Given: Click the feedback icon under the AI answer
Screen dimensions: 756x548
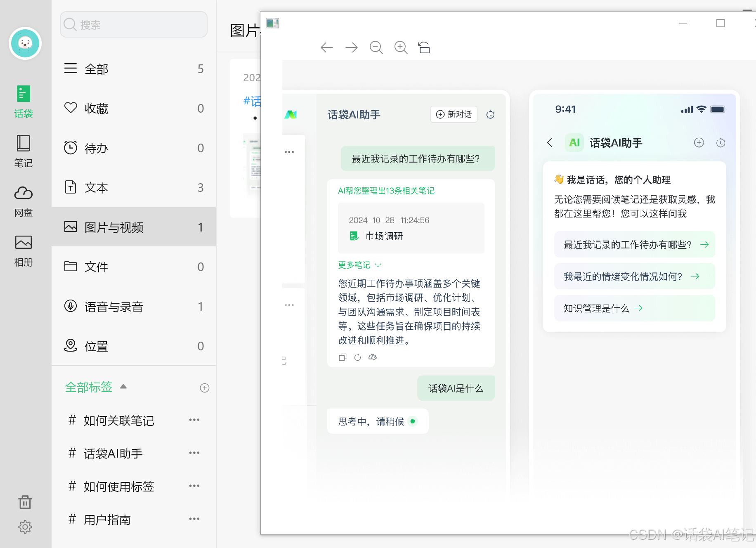Looking at the screenshot, I should click(x=373, y=357).
